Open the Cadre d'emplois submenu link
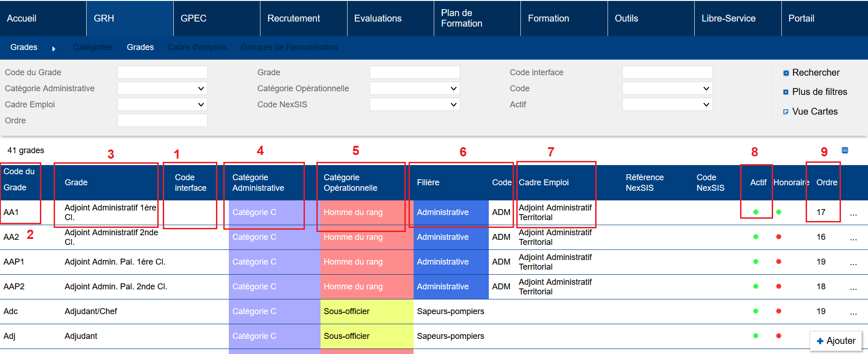Image resolution: width=868 pixels, height=354 pixels. (x=197, y=47)
